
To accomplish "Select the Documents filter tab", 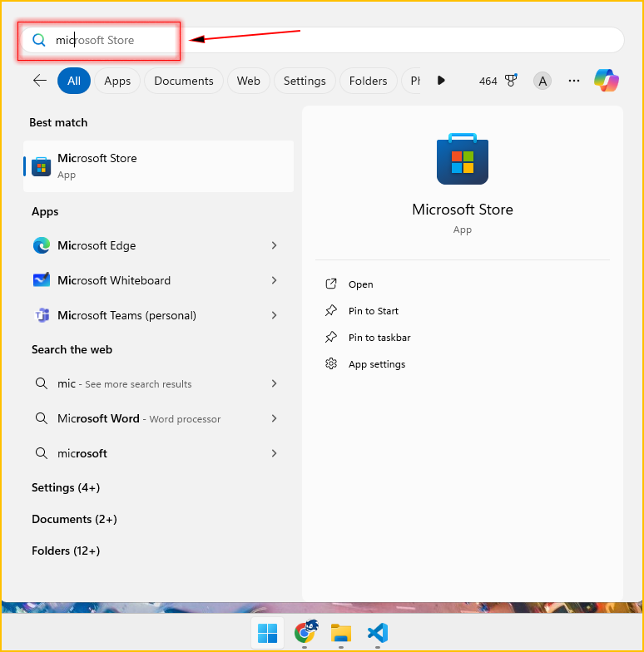I will (x=184, y=81).
